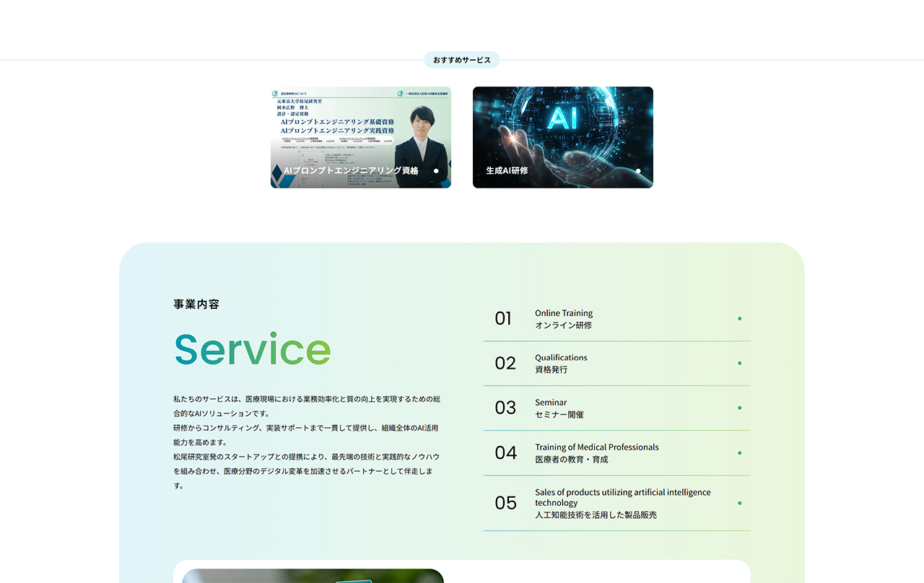Select the おすすめサービス label badge
Screen dimensions: 924x583
(x=462, y=60)
